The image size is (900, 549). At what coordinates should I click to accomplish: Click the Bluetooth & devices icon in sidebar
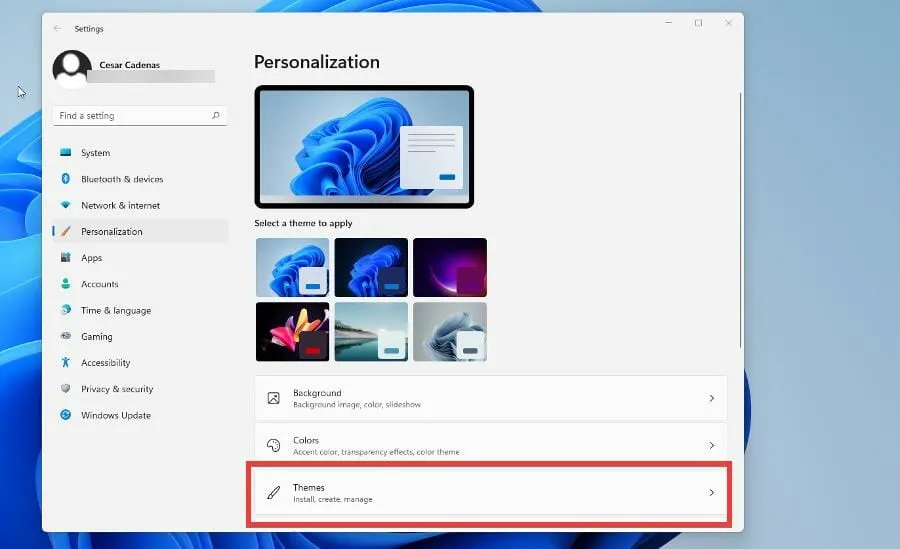(66, 179)
